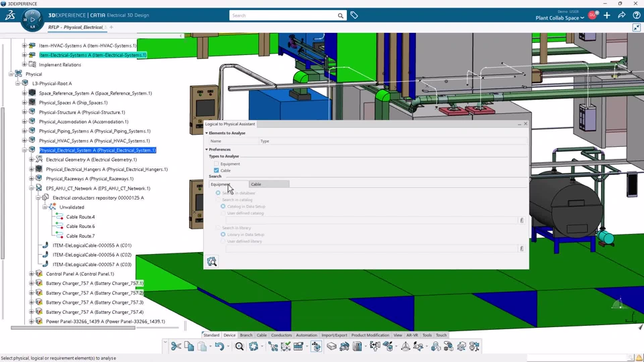Click the search magnifier in top bar
The image size is (644, 362).
click(x=341, y=15)
